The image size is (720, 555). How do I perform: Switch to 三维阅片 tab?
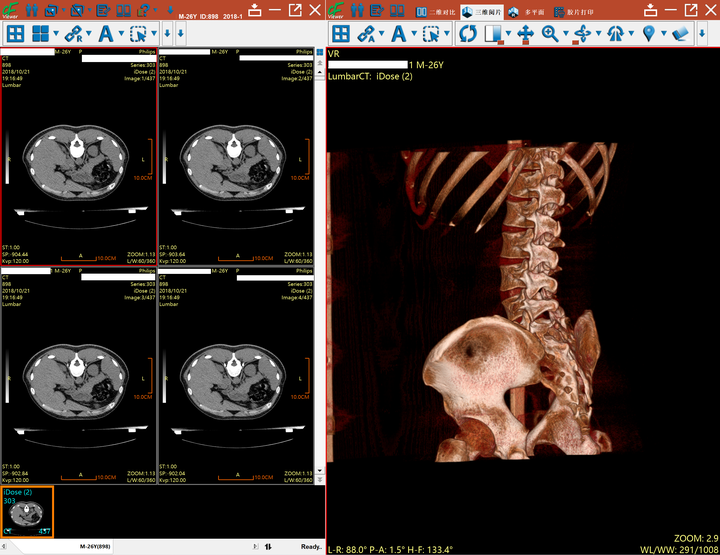482,12
